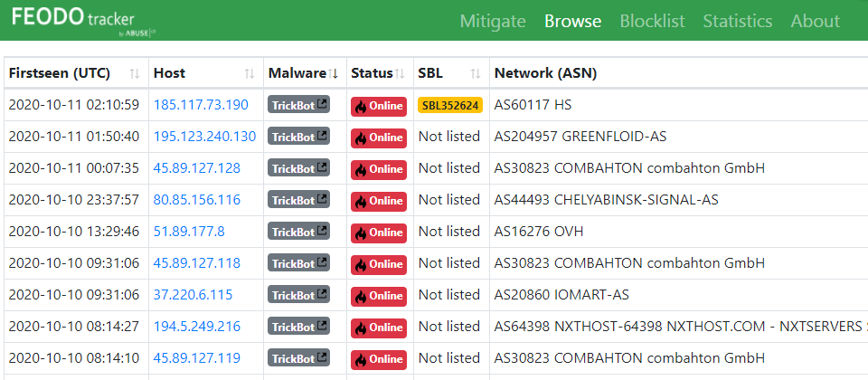Click Online status badge for 45.89.127.118
868x380 pixels.
pos(379,264)
